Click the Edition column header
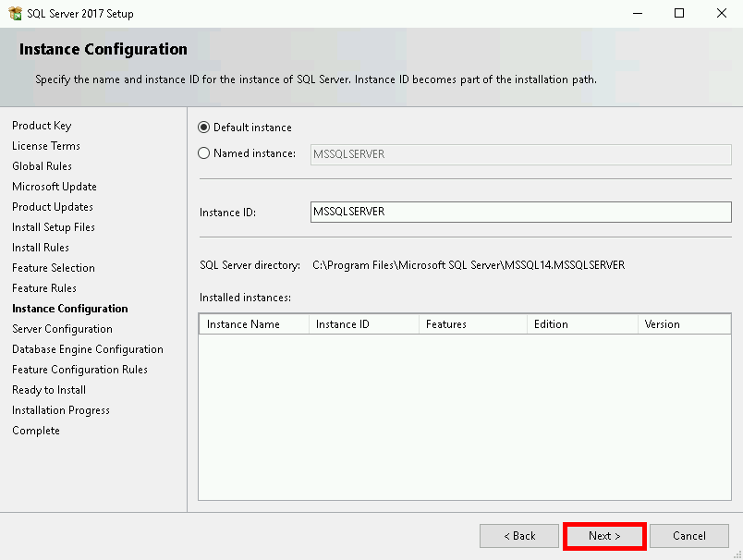743x560 pixels. click(580, 324)
